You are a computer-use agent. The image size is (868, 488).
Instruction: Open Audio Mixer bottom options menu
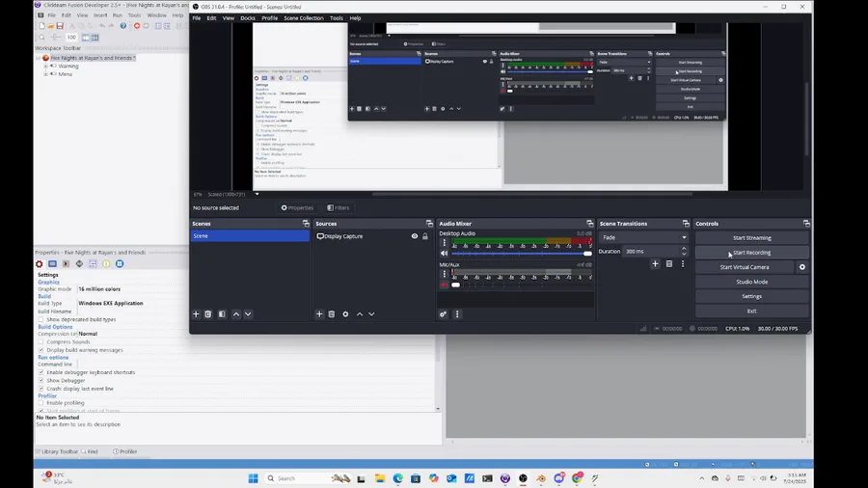457,314
